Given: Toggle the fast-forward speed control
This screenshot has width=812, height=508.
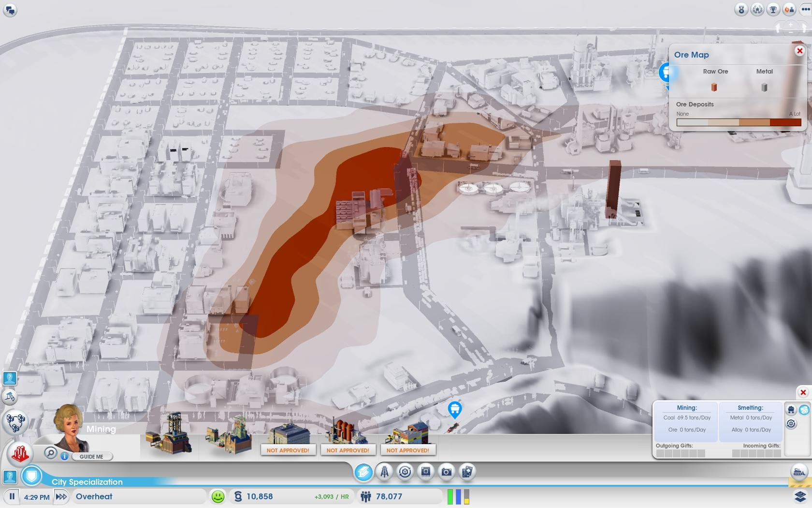Looking at the screenshot, I should tap(61, 496).
